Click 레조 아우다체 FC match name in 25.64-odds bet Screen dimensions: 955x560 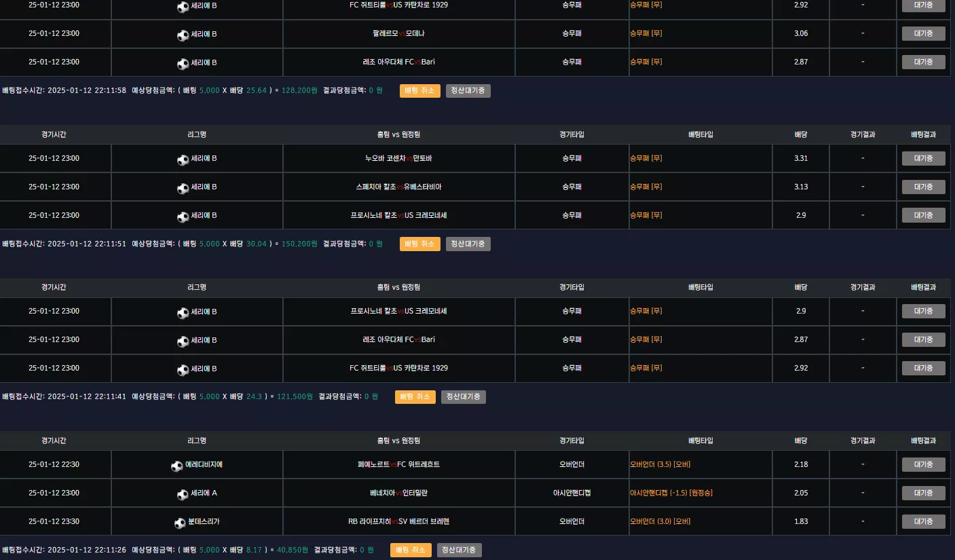pyautogui.click(x=398, y=62)
